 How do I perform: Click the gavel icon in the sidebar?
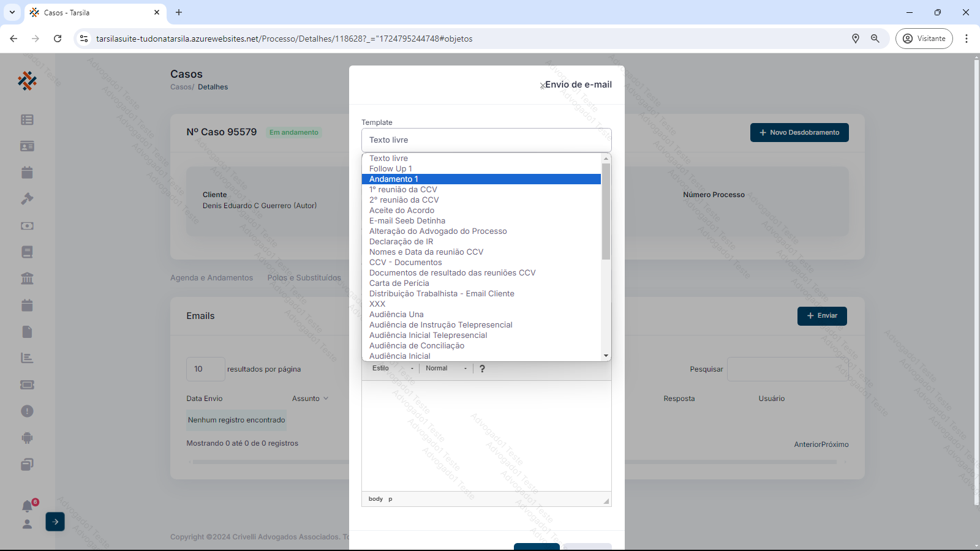pos(27,199)
